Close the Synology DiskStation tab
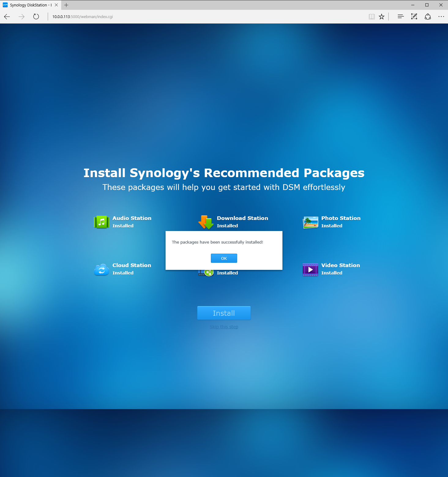This screenshot has width=448, height=477. tap(56, 5)
